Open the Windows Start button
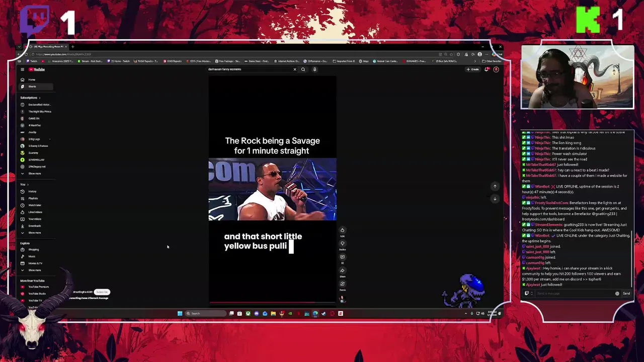 tap(180, 314)
